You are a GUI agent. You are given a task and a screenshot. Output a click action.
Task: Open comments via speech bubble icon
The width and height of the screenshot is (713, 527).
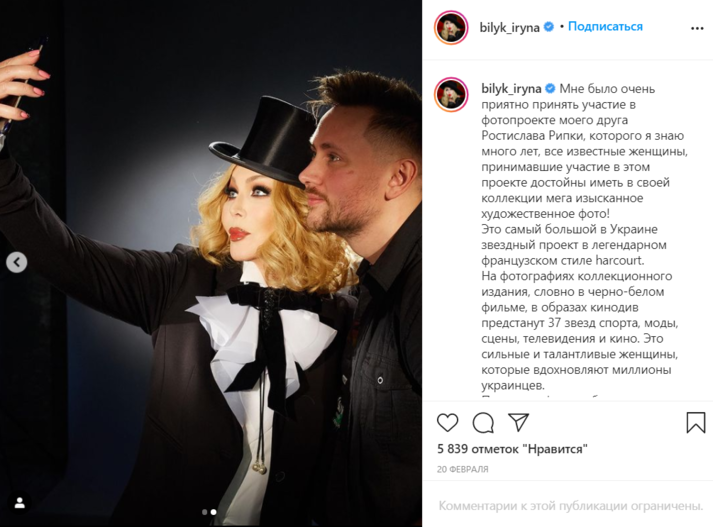483,423
